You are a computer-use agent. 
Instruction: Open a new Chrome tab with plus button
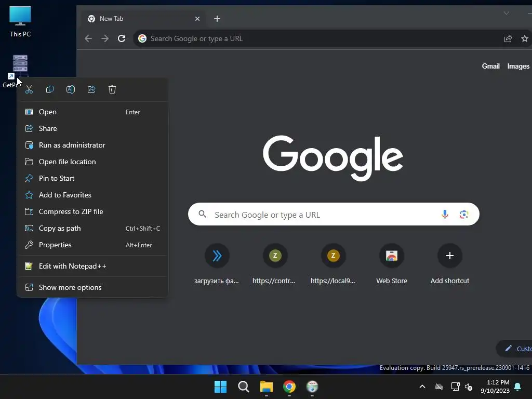pos(217,19)
